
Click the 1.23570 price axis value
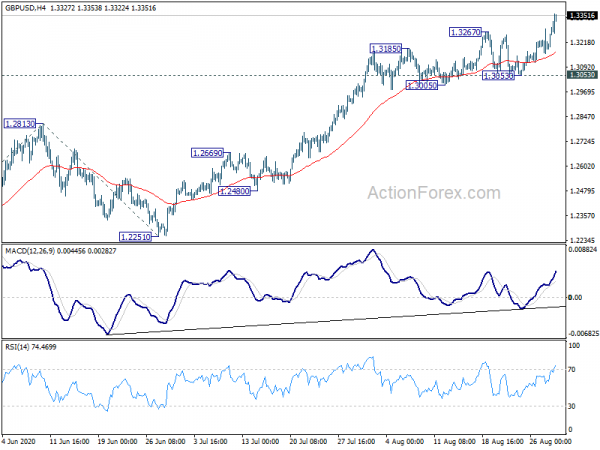tap(582, 216)
